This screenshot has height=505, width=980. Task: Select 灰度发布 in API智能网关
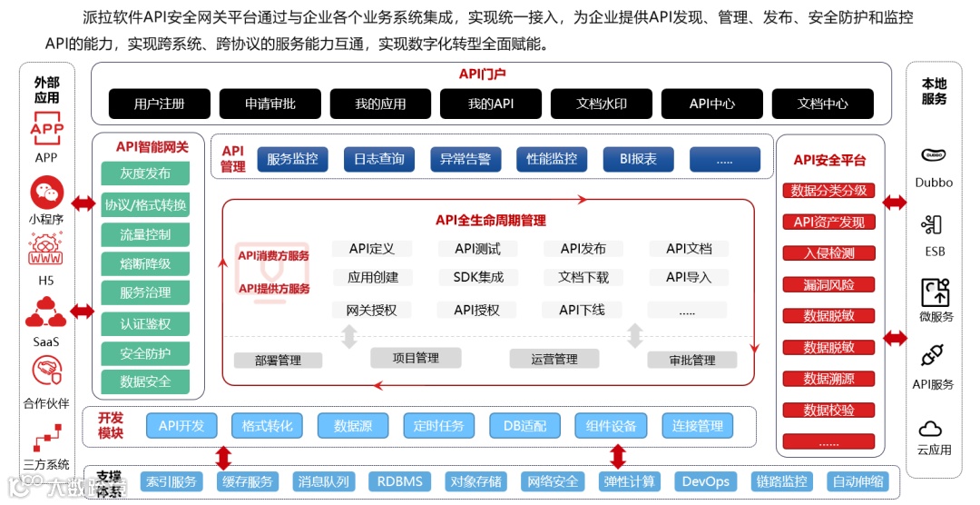(145, 173)
